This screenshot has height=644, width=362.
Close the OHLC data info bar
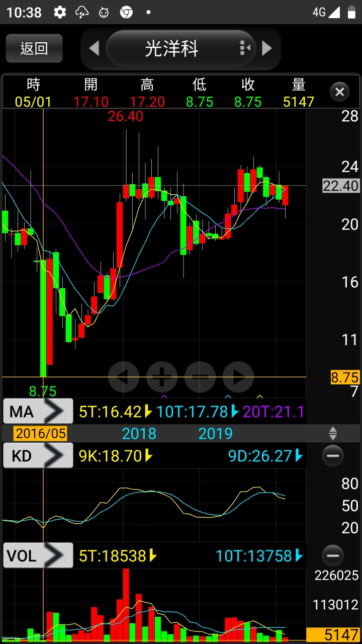(339, 92)
